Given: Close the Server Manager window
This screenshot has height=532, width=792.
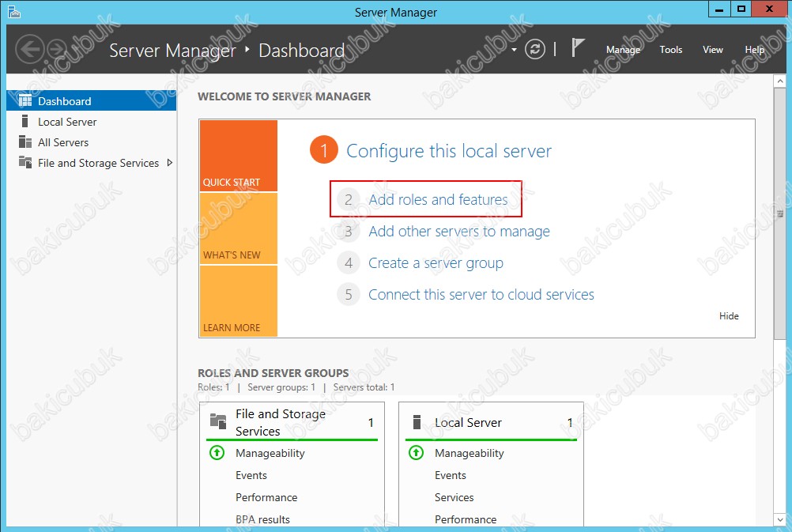Looking at the screenshot, I should coord(769,9).
